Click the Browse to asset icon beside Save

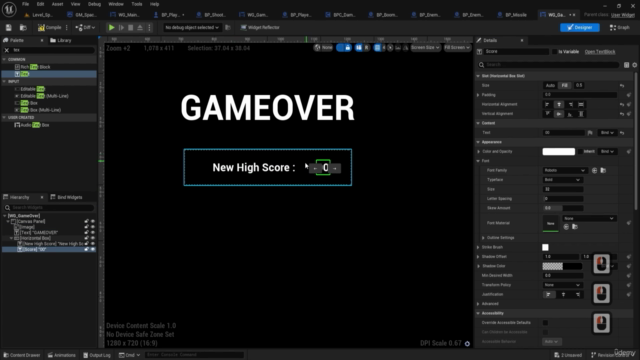[x=23, y=27]
